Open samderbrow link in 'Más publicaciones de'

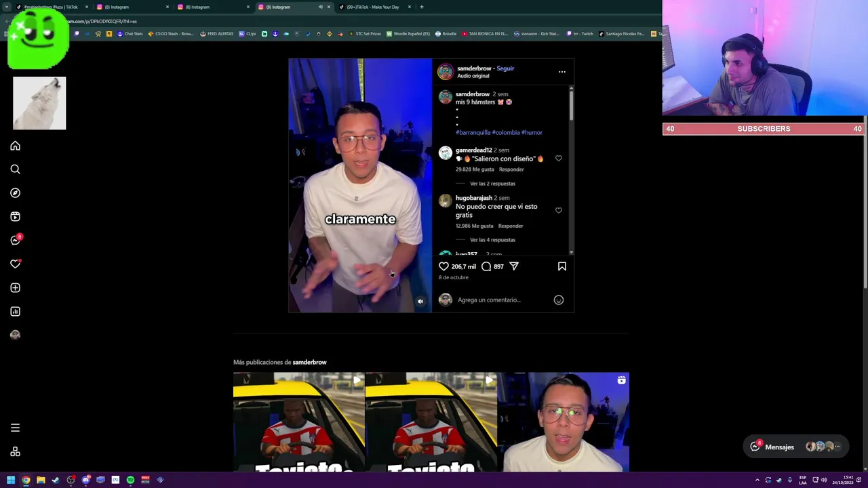[309, 362]
